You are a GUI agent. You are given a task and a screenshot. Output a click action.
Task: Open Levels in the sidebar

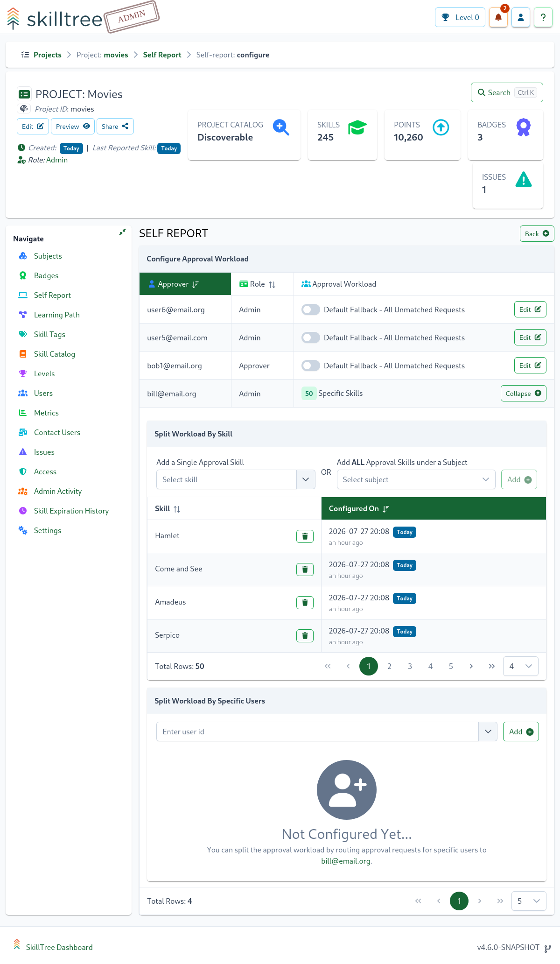(44, 373)
